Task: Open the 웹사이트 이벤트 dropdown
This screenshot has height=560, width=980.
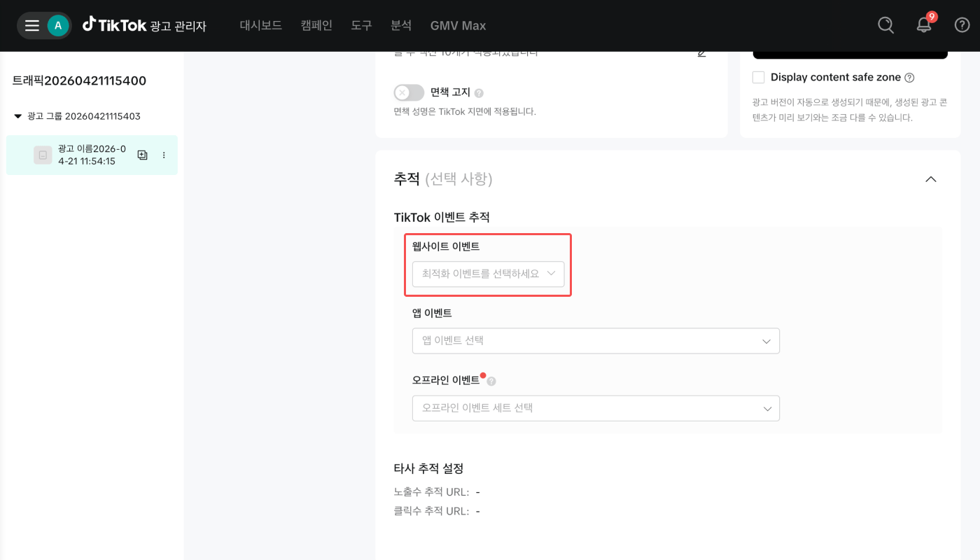Action: (x=488, y=274)
